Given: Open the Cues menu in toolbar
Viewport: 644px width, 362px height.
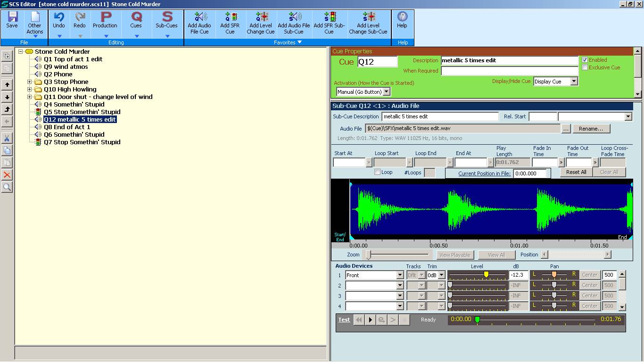Looking at the screenshot, I should click(x=136, y=22).
